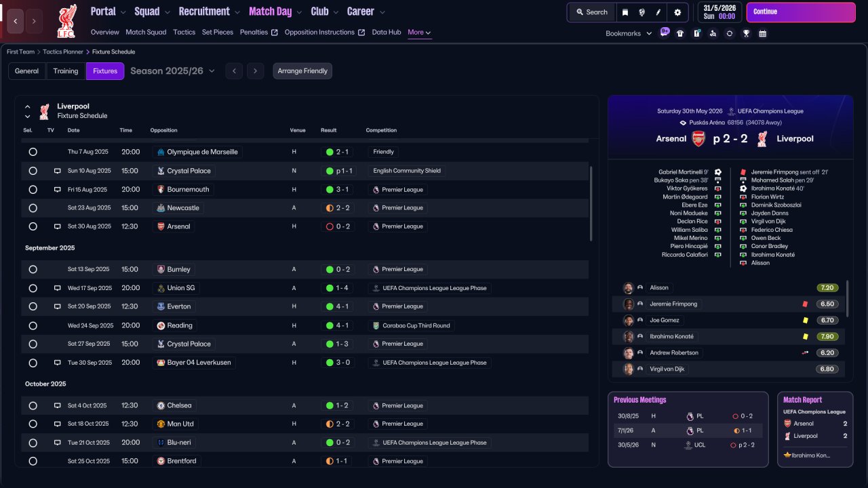Go forward with the right arrow navigation button

34,21
